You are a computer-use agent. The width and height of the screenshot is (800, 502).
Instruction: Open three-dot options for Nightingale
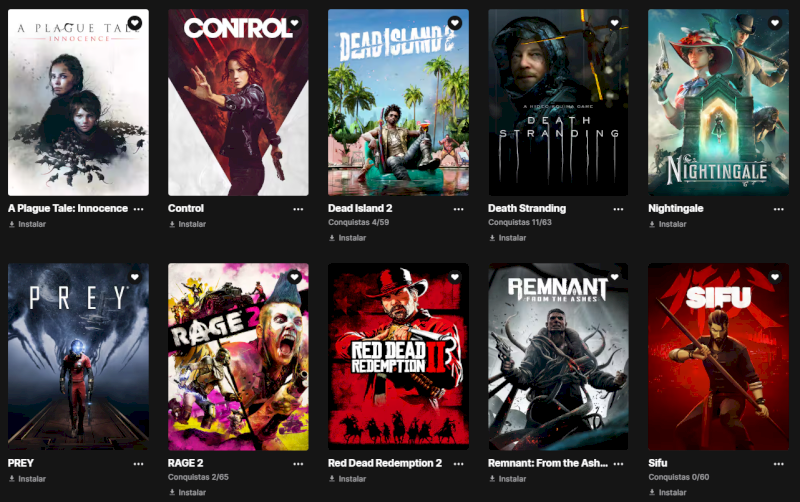click(779, 209)
